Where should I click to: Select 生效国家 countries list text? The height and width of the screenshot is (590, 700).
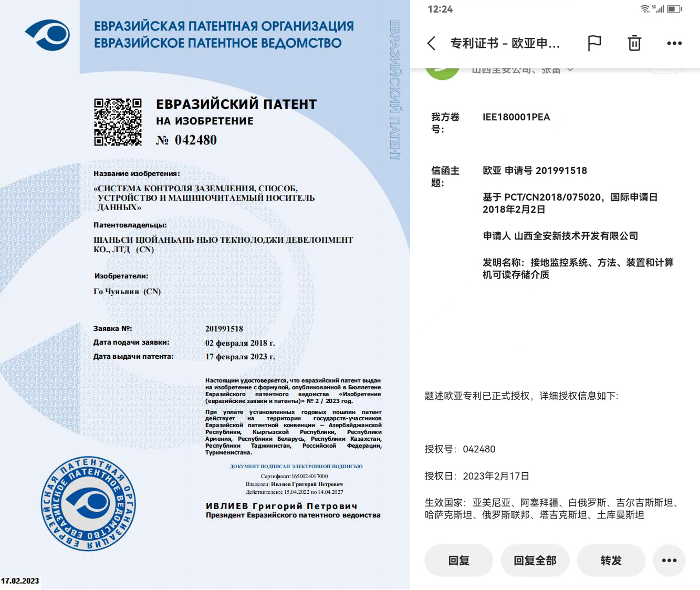click(x=551, y=509)
